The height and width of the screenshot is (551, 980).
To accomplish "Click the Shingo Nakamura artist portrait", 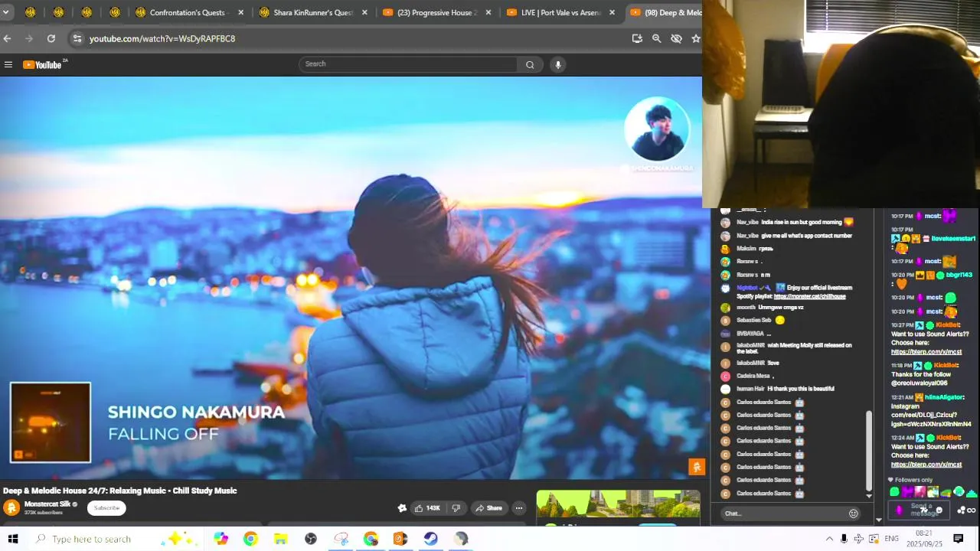I will 657,129.
